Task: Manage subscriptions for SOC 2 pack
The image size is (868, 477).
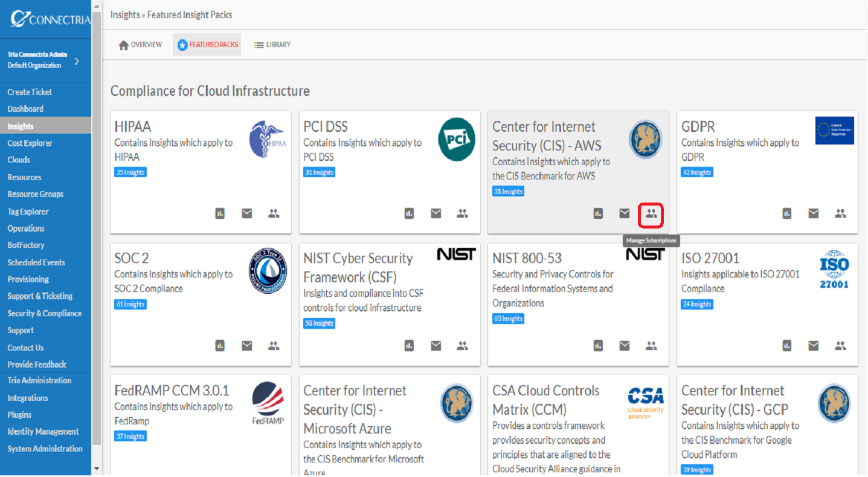Action: 274,345
